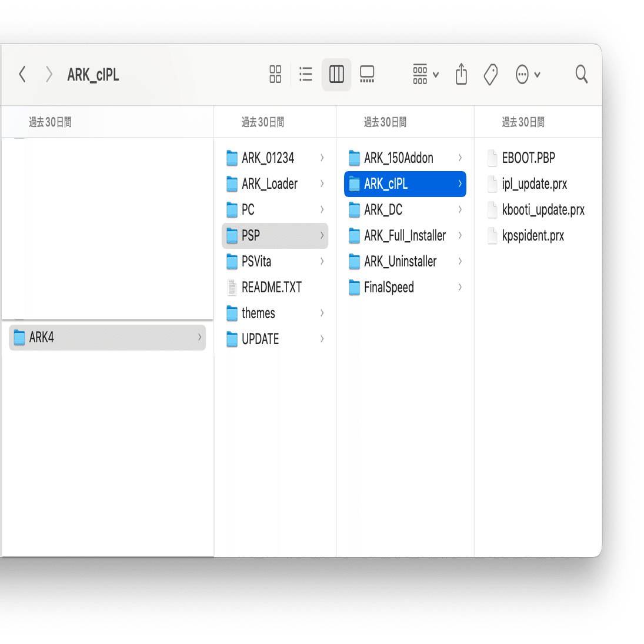
Task: Go back with the left arrow button
Action: point(22,74)
